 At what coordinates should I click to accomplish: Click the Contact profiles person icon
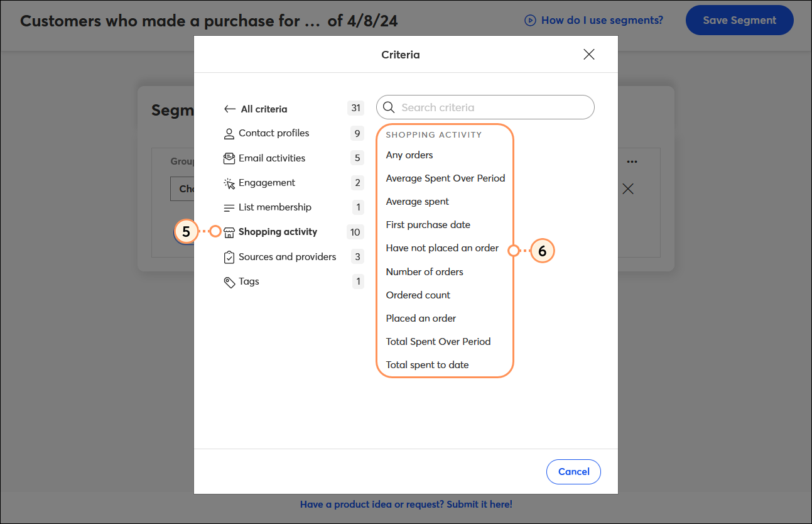[229, 134]
